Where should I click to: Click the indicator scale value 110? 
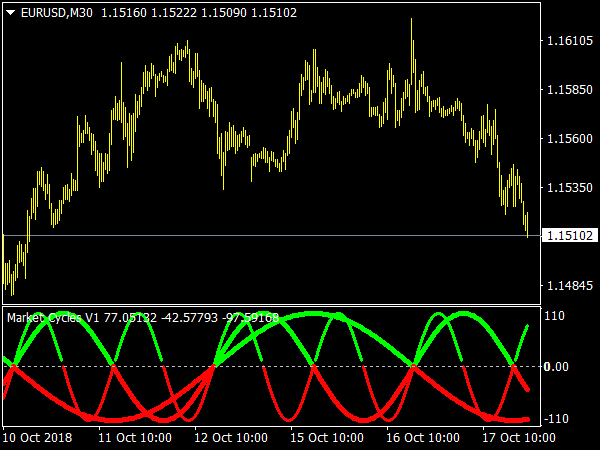[x=554, y=316]
